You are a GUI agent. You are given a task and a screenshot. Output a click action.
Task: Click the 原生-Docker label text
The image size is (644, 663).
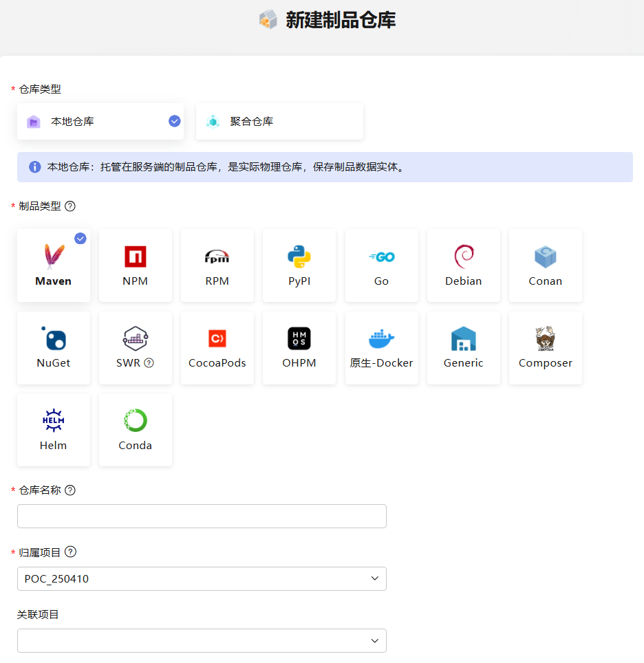381,362
